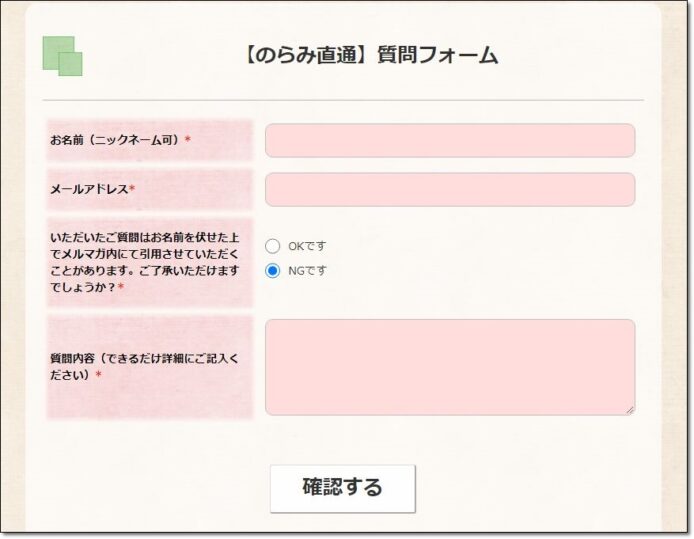This screenshot has height=539, width=694.
Task: Click inside the 質問内容 text area
Action: tap(450, 367)
